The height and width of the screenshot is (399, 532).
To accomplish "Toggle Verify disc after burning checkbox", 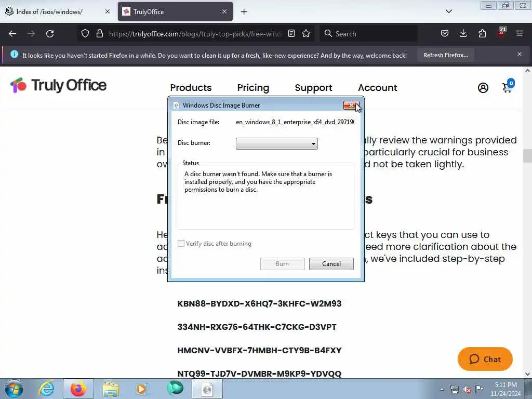I will tap(181, 244).
